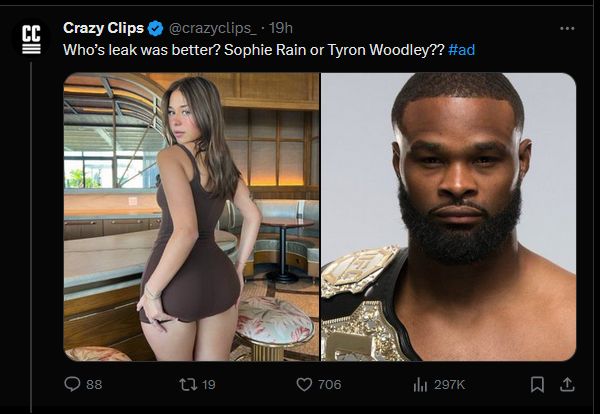
Task: Repost using the retweet arrows icon
Action: click(184, 384)
